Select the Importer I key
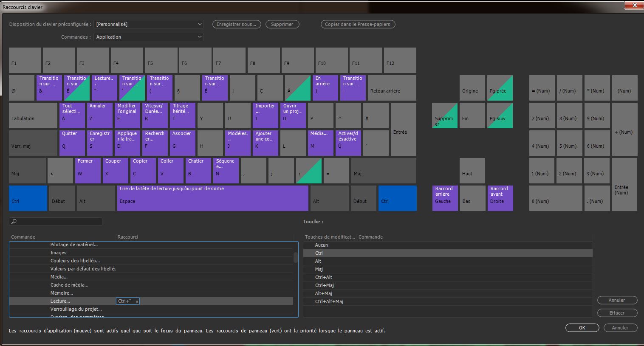644x346 pixels. click(265, 115)
